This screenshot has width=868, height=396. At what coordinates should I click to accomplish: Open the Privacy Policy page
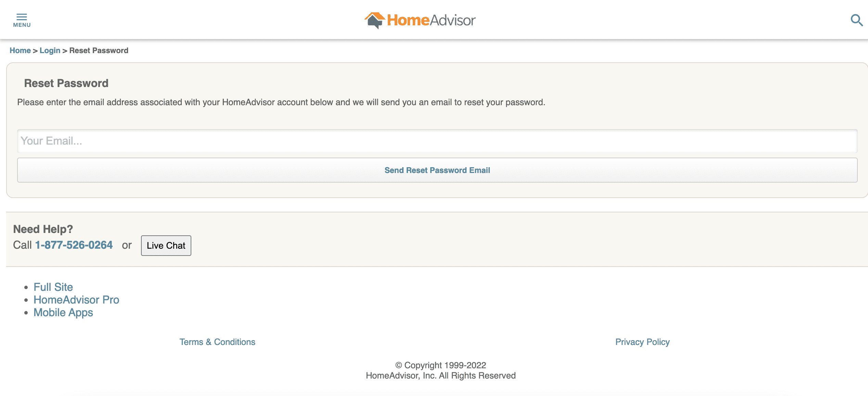(x=642, y=342)
